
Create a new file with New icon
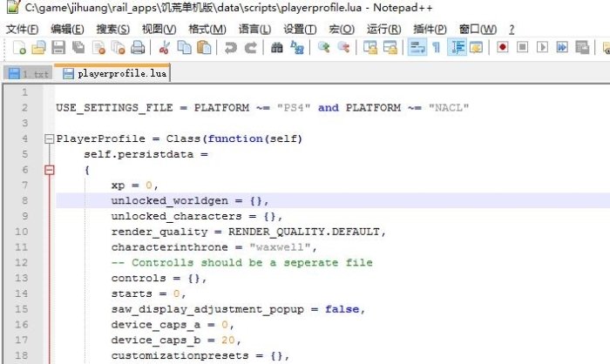click(19, 47)
